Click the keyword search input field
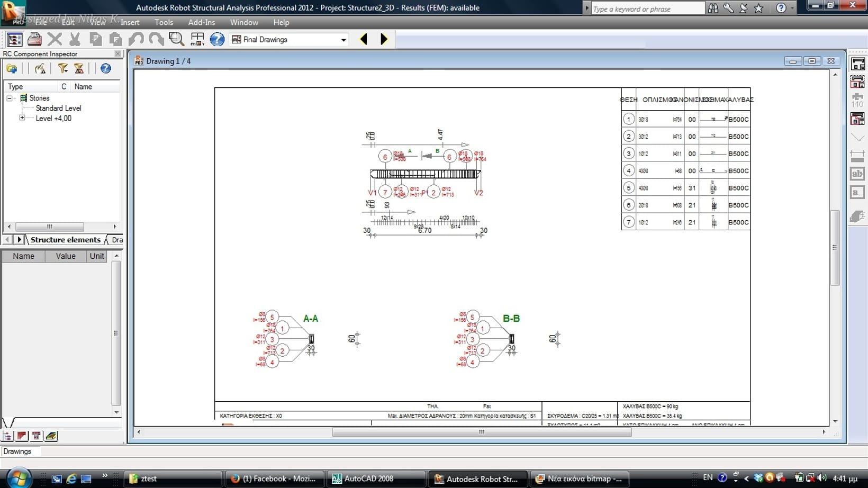 click(x=647, y=8)
